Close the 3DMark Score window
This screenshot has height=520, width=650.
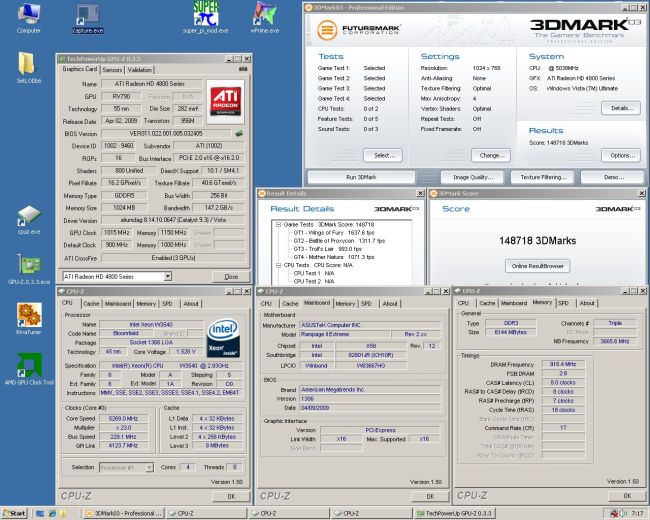(642, 193)
